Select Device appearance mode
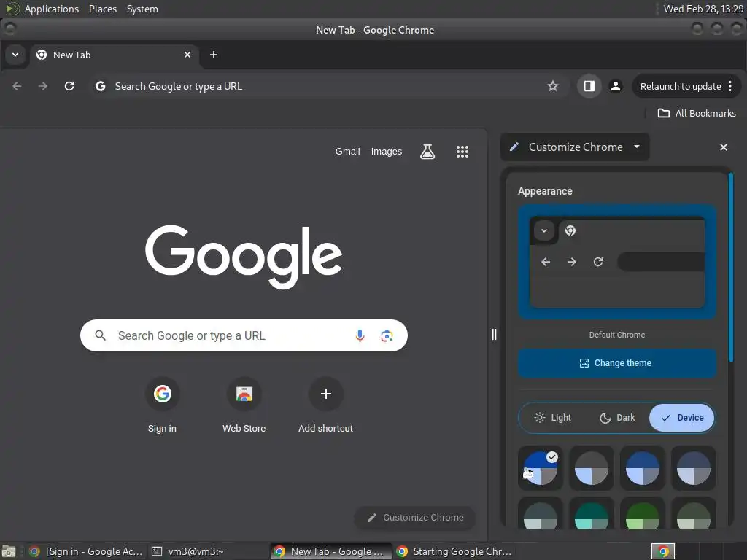This screenshot has width=747, height=560. (682, 418)
